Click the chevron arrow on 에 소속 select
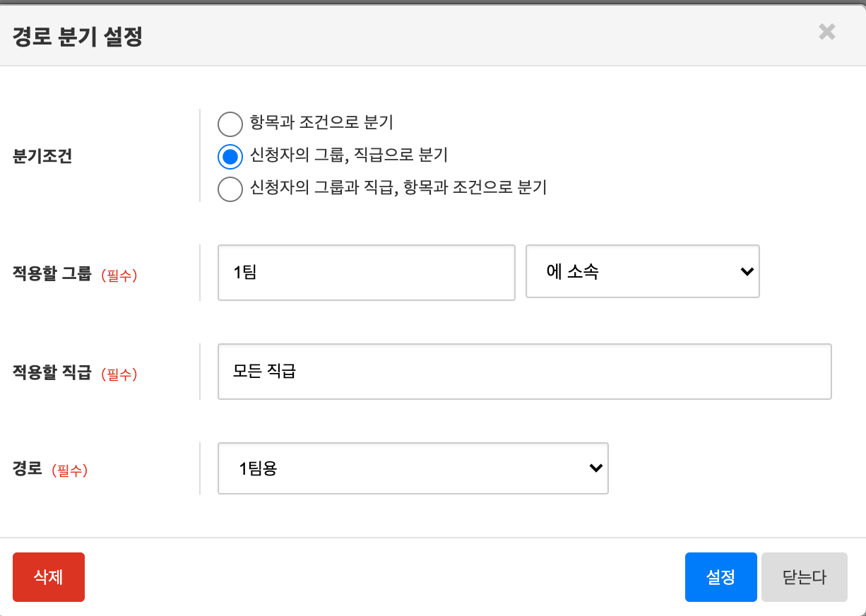The width and height of the screenshot is (866, 616). 746,272
